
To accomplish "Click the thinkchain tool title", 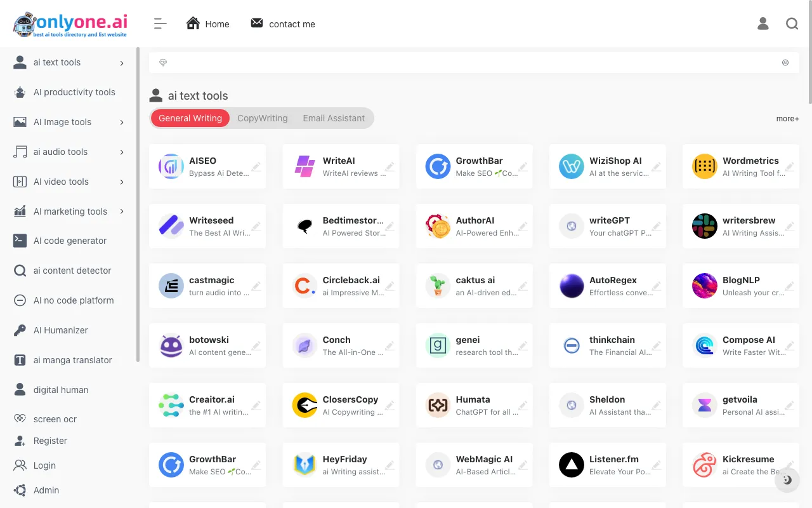I will 612,340.
